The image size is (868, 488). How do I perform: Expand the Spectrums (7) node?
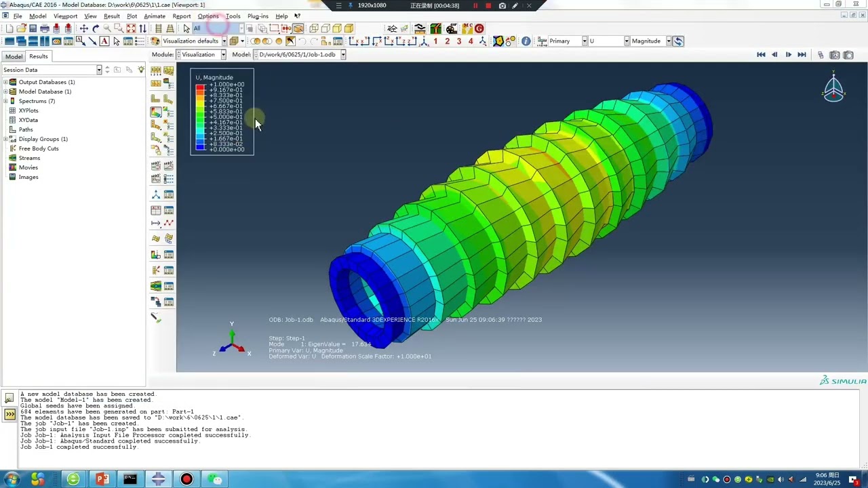point(5,101)
